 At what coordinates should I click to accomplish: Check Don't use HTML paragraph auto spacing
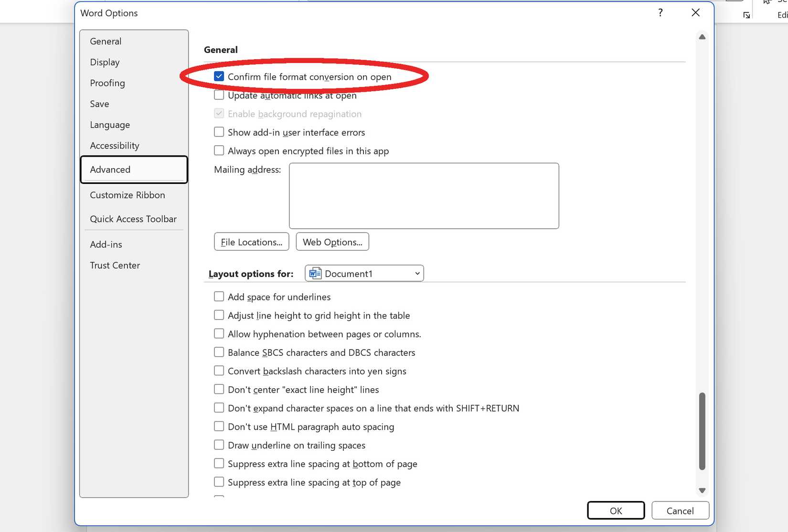[219, 426]
